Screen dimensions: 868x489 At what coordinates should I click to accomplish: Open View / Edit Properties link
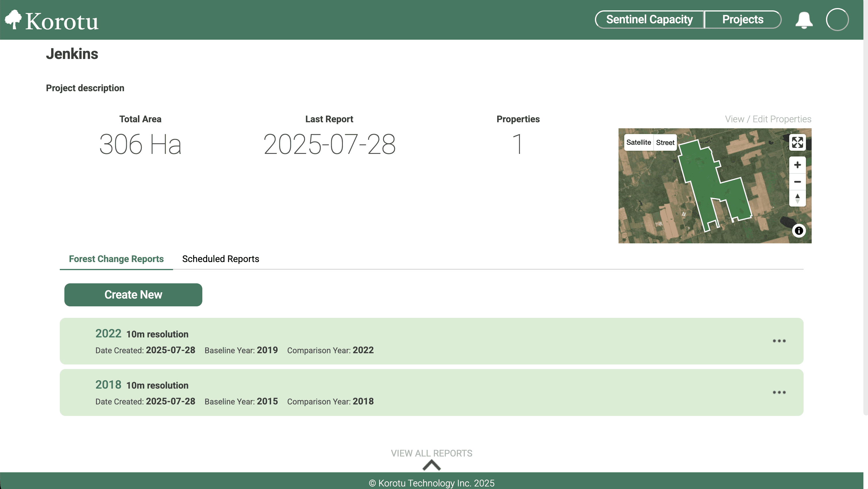(x=768, y=119)
